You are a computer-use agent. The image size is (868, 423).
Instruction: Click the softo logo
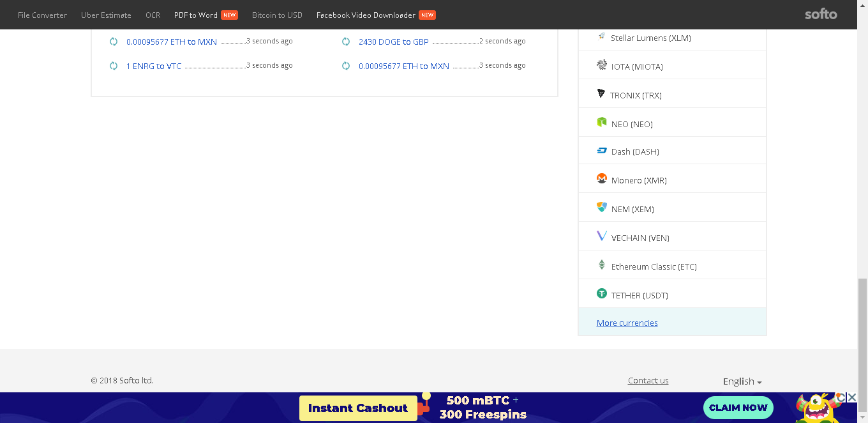821,14
